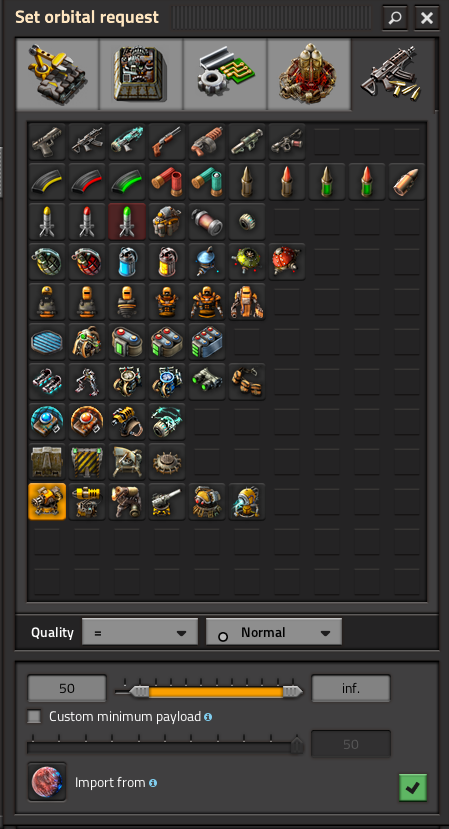This screenshot has width=449, height=829.
Task: Choose the uranium cannon shell
Action: coord(327,182)
